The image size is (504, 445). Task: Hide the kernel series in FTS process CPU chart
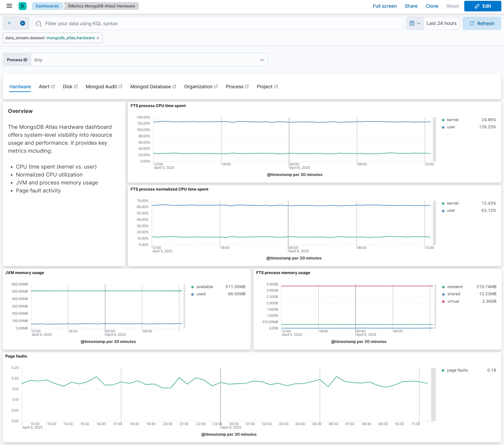click(x=452, y=120)
